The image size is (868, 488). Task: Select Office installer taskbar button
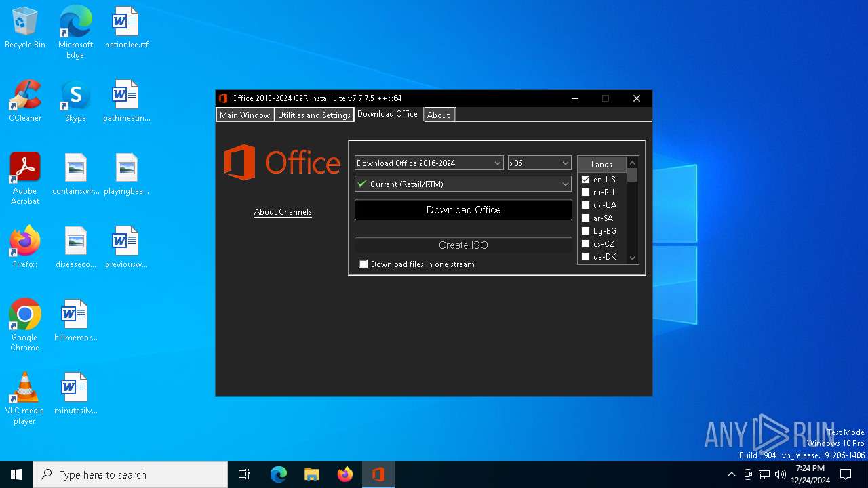pos(378,474)
